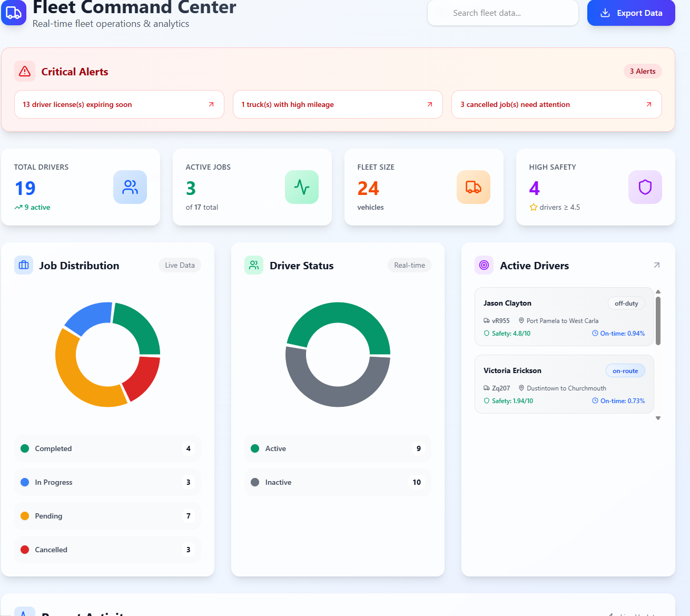Viewport: 690px width, 616px height.
Task: Click the Fleet Size truck icon
Action: coord(474,187)
